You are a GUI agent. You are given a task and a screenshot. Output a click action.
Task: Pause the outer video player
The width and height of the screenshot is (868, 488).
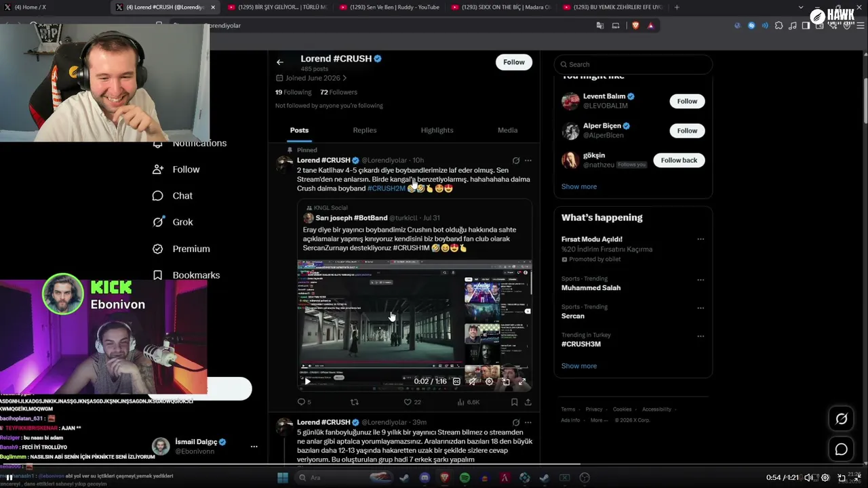9,478
